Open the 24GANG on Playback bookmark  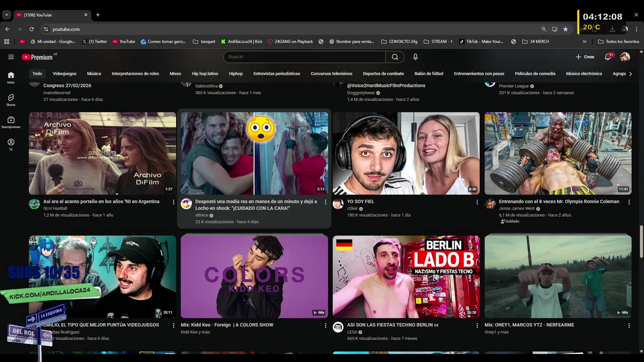pyautogui.click(x=290, y=42)
